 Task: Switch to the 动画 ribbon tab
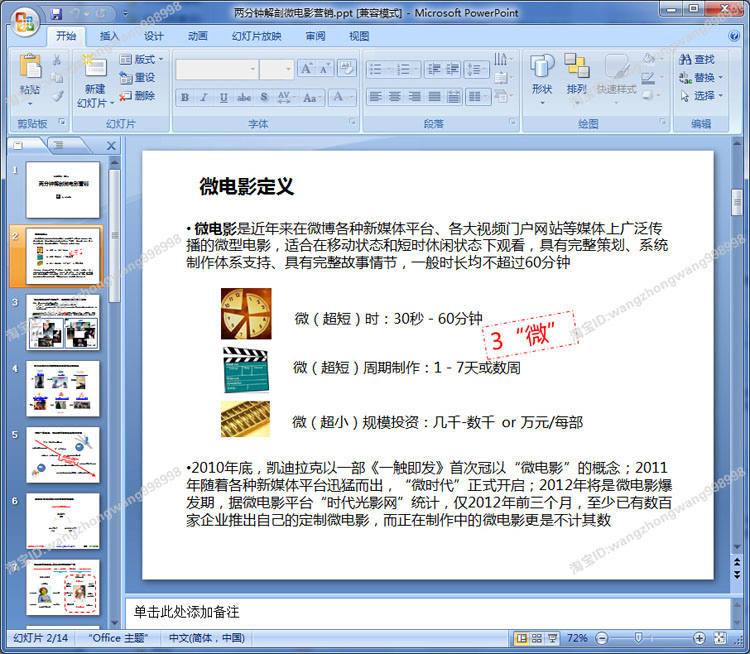(198, 36)
